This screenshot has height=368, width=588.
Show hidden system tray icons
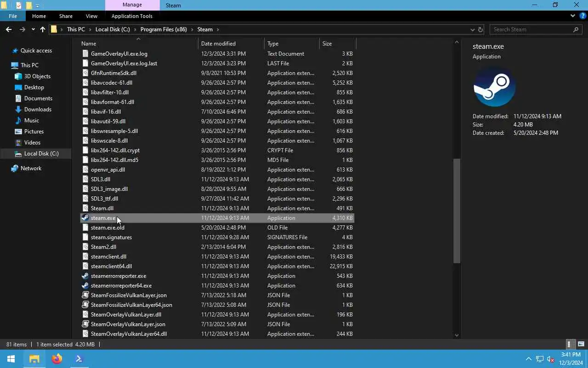[529, 359]
